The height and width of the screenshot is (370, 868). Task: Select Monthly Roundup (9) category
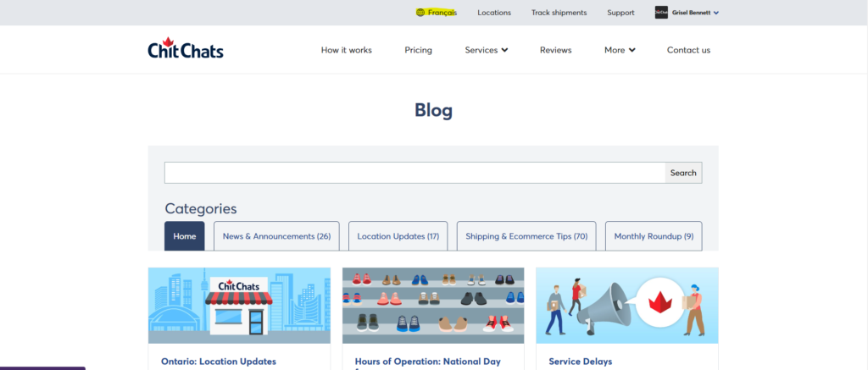click(x=654, y=236)
